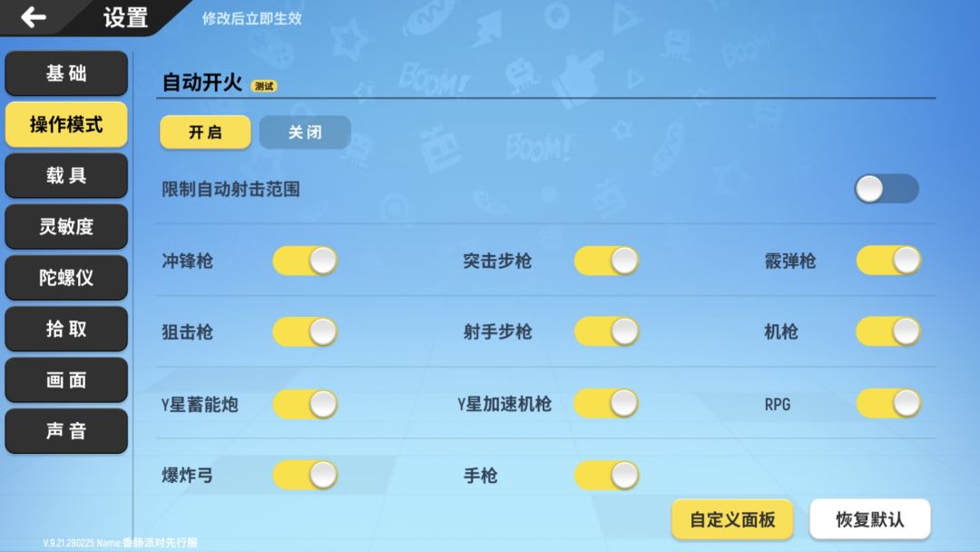Disable 突击步枪 auto fire
The height and width of the screenshot is (552, 980).
coord(606,261)
